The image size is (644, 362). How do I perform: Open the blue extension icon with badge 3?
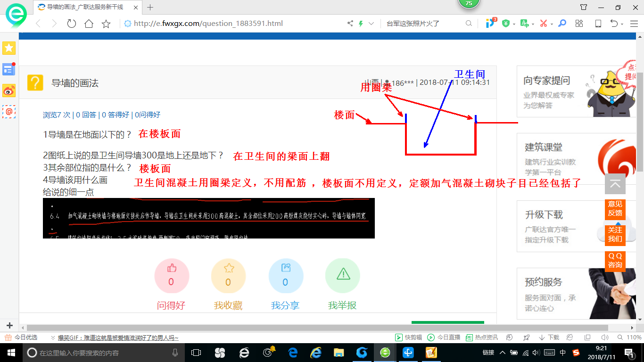tap(491, 23)
